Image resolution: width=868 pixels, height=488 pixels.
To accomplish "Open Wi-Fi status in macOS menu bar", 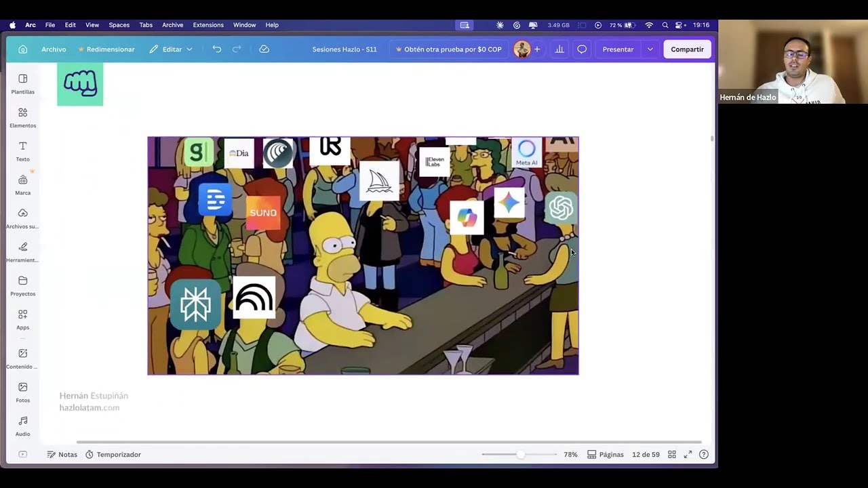I will [x=649, y=25].
